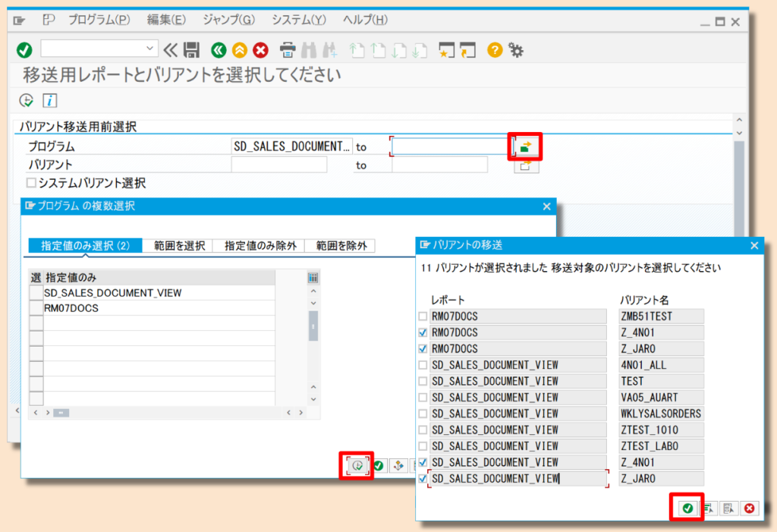
Task: Collapse command field with double-chevron icon
Action: pyautogui.click(x=170, y=49)
